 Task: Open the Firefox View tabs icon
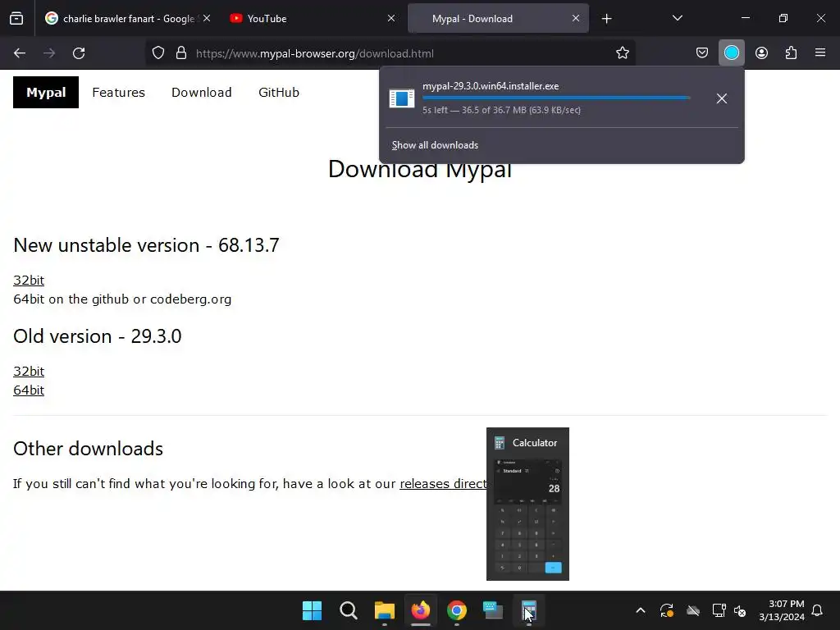[16, 19]
